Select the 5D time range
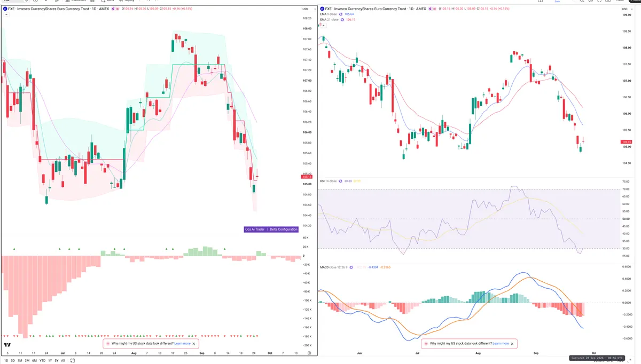 coord(12,361)
